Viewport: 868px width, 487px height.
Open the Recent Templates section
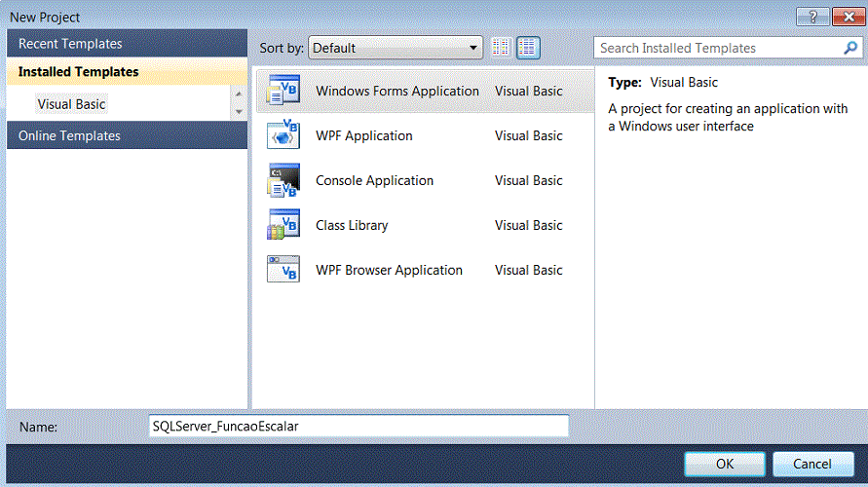(127, 43)
